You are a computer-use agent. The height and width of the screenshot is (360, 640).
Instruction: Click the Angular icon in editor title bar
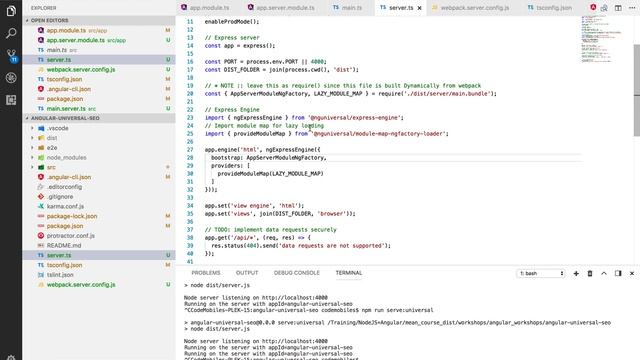coord(593,7)
